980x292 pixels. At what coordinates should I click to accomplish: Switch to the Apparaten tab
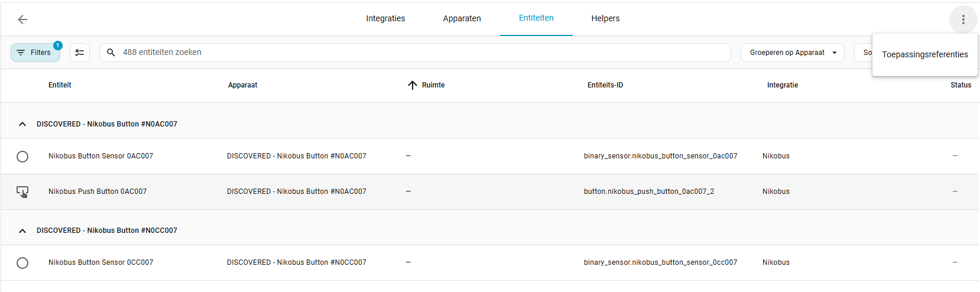click(x=462, y=18)
